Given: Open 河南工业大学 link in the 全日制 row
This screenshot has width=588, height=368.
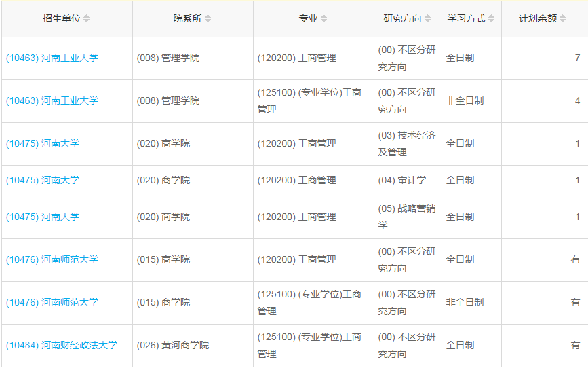Looking at the screenshot, I should pyautogui.click(x=52, y=58).
